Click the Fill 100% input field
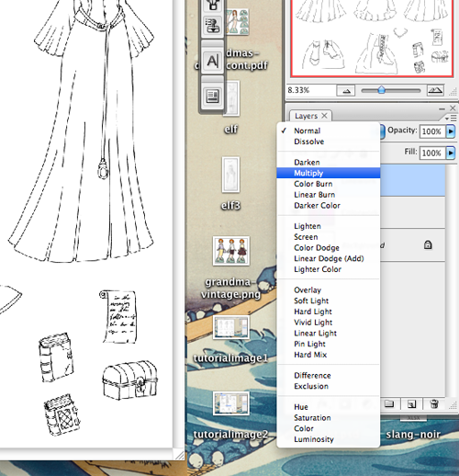Screen dimensions: 459x476 (x=432, y=153)
